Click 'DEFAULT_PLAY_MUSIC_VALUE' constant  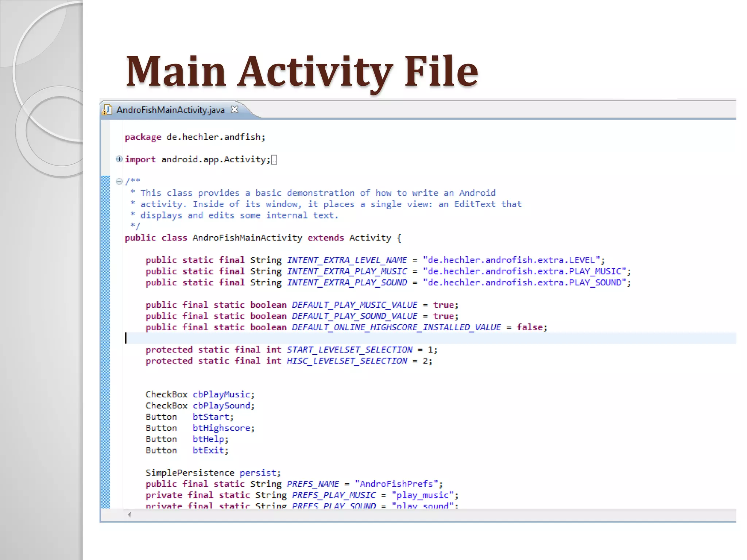pyautogui.click(x=354, y=305)
